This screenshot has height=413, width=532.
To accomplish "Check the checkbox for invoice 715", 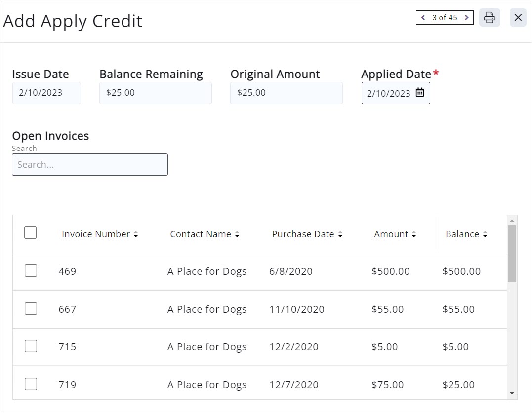I will pyautogui.click(x=30, y=346).
